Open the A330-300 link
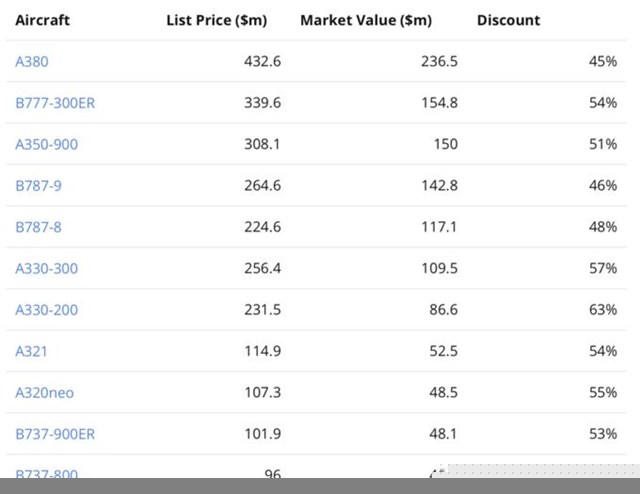This screenshot has height=494, width=640. 46,269
